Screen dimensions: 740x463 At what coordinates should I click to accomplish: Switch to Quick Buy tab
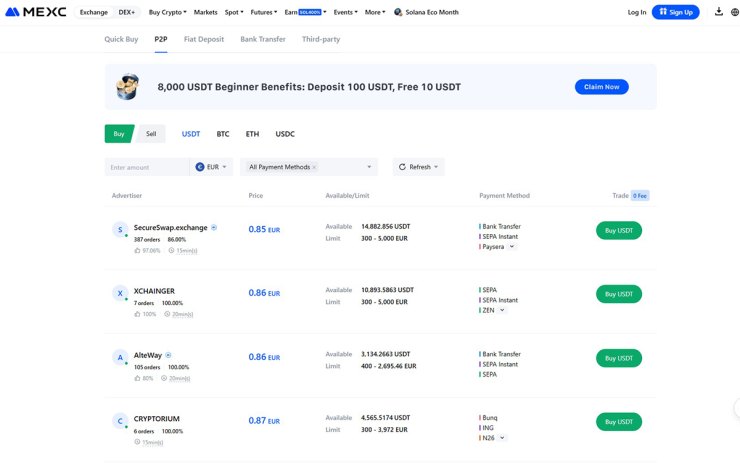pyautogui.click(x=121, y=39)
